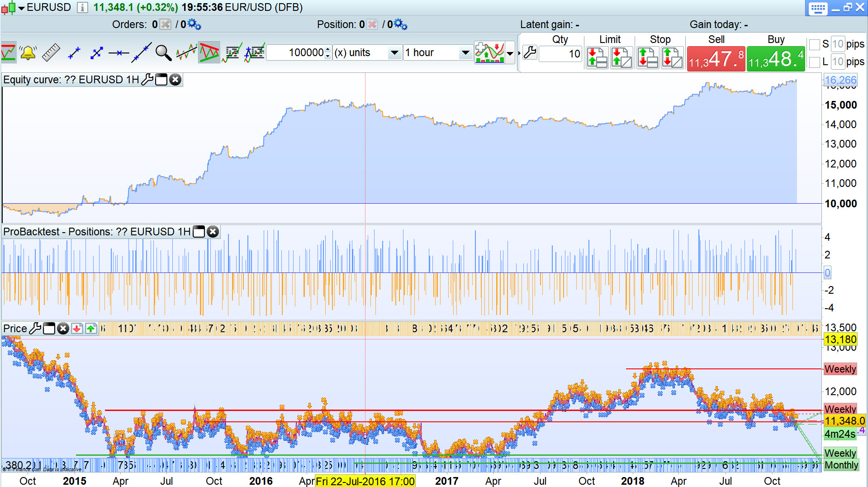The image size is (868, 487).
Task: Place a buy limit order
Action: pyautogui.click(x=621, y=58)
